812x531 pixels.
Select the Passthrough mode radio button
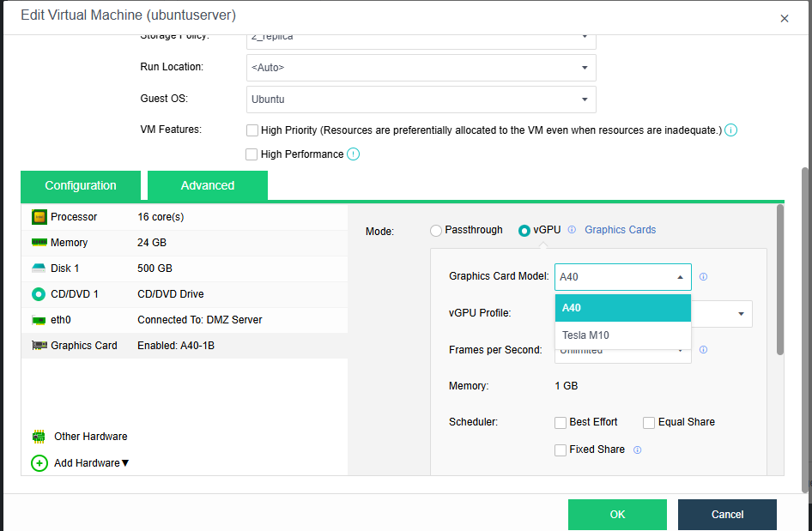[x=436, y=230]
